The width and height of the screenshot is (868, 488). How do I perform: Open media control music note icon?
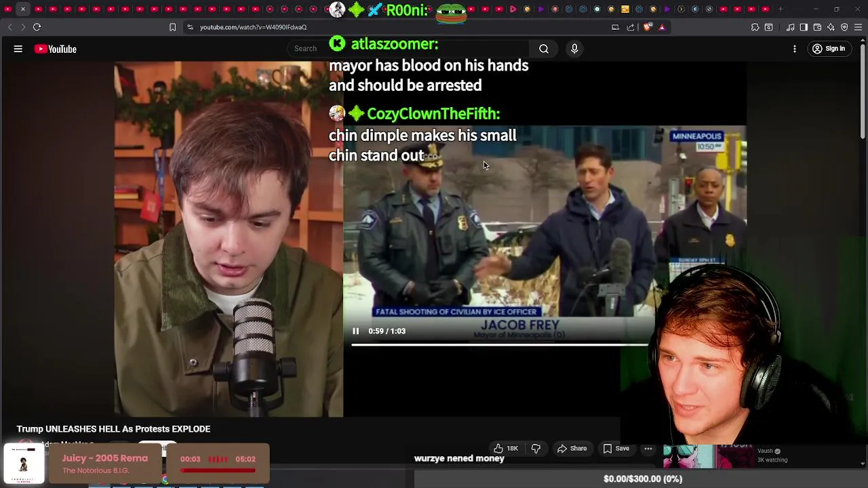point(791,27)
